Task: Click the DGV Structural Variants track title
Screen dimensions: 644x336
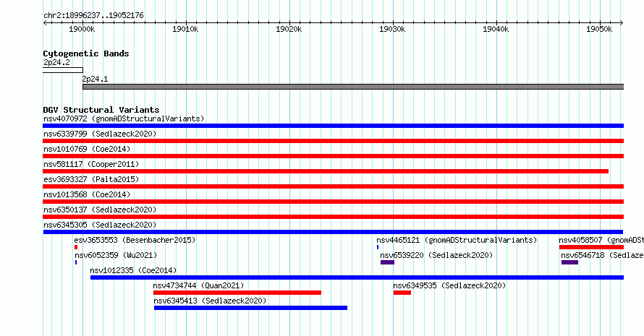Action: click(x=101, y=110)
